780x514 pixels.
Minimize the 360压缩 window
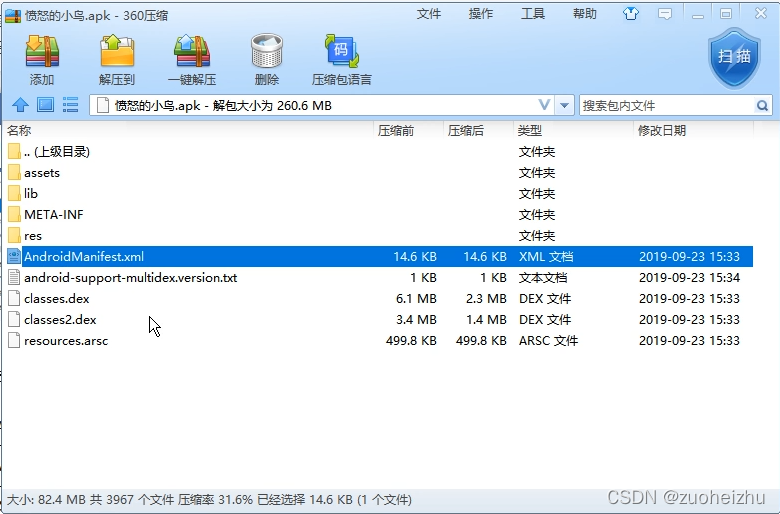[x=698, y=14]
